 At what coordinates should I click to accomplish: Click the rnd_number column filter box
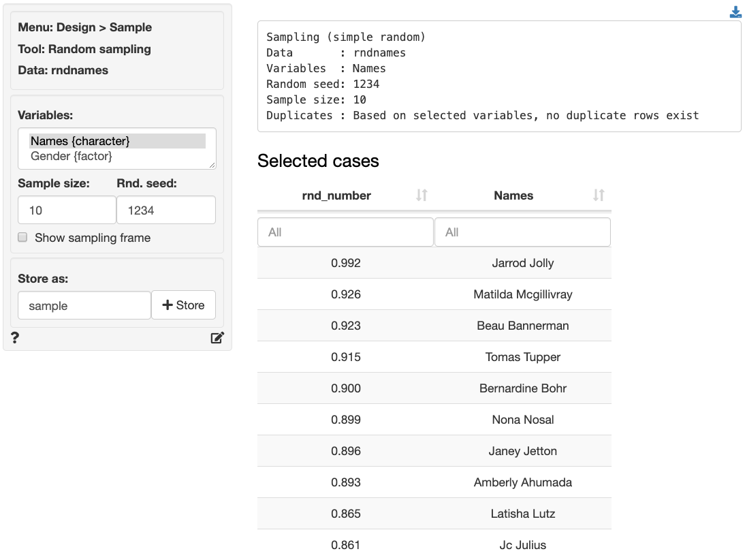(345, 232)
